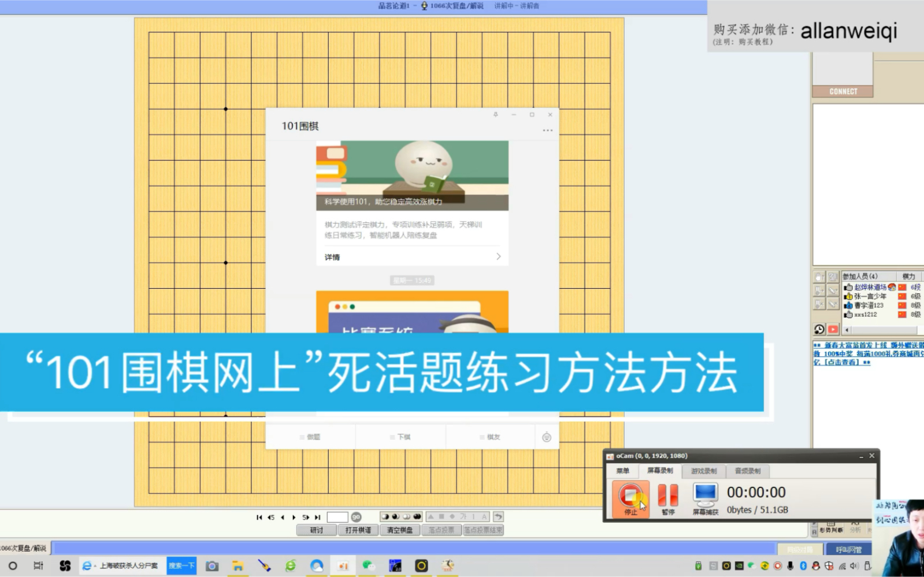Screen dimensions: 924x577
Task: Step forward one move
Action: tap(294, 517)
